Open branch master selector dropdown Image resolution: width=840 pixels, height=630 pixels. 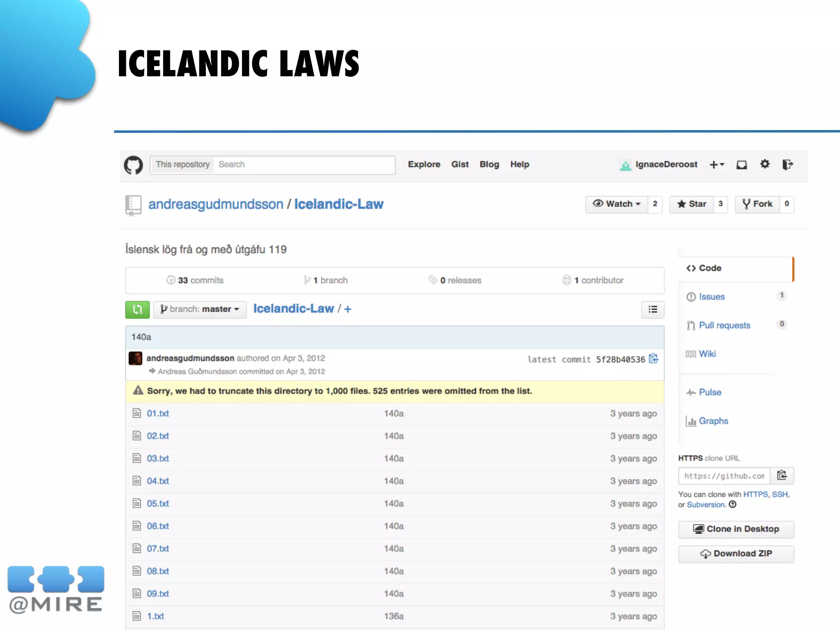click(200, 309)
